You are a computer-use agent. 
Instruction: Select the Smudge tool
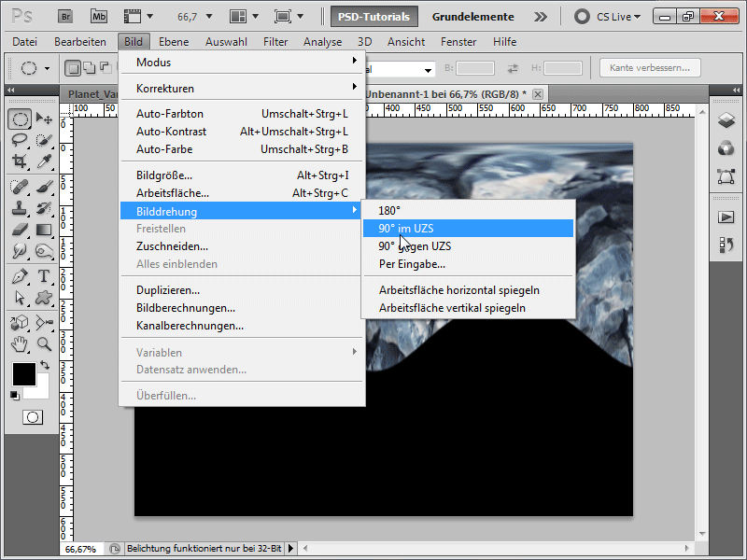tap(20, 251)
